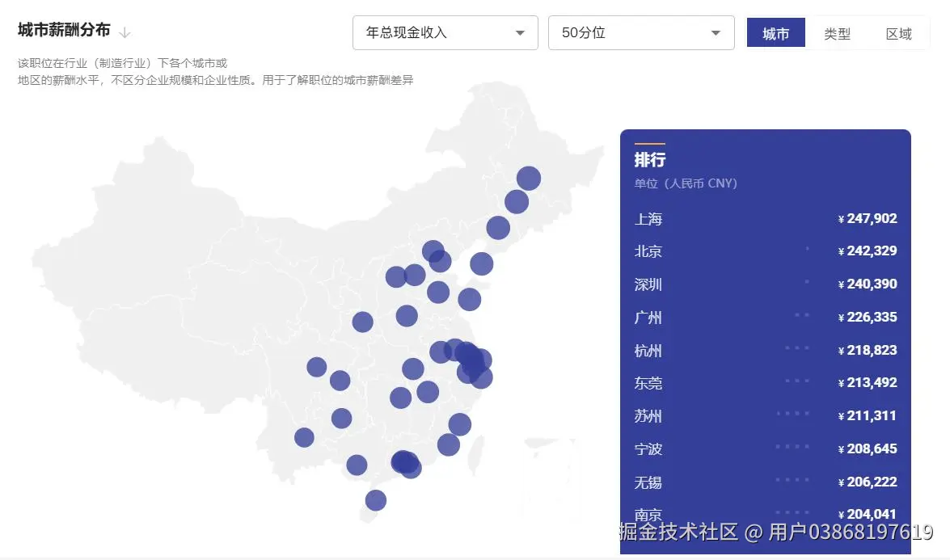Image resolution: width=950 pixels, height=560 pixels.
Task: Click the northernmost city bubble in the northeast
Action: tap(528, 179)
